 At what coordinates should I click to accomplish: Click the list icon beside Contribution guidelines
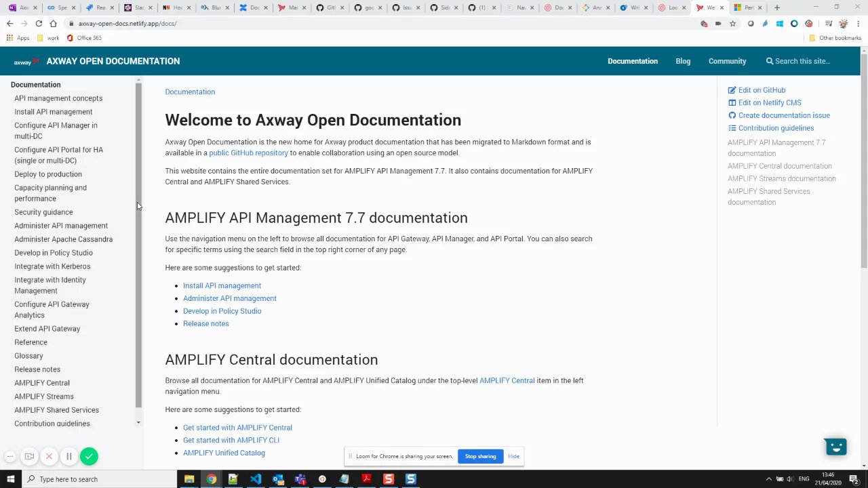732,128
